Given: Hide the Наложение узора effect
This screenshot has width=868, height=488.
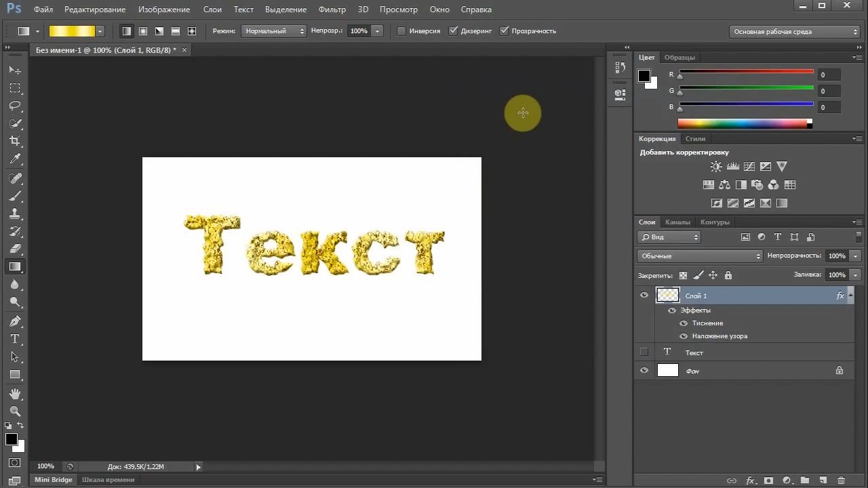Looking at the screenshot, I should click(x=684, y=336).
